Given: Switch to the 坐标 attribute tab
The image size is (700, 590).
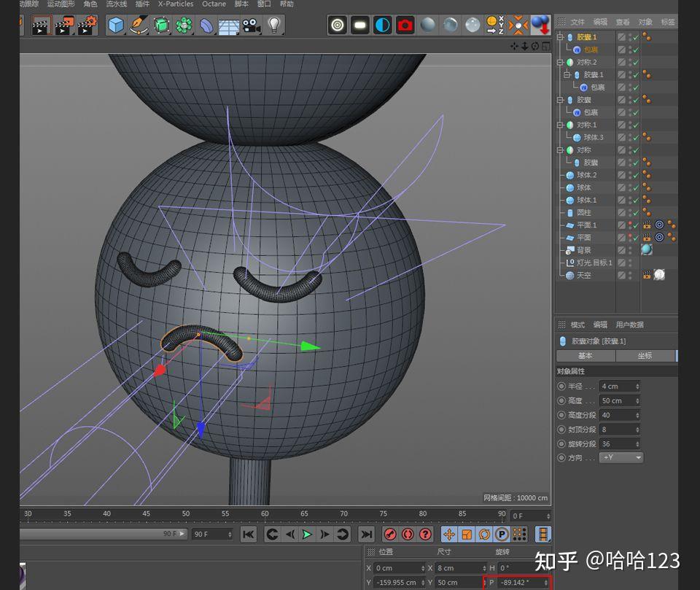Looking at the screenshot, I should click(645, 356).
